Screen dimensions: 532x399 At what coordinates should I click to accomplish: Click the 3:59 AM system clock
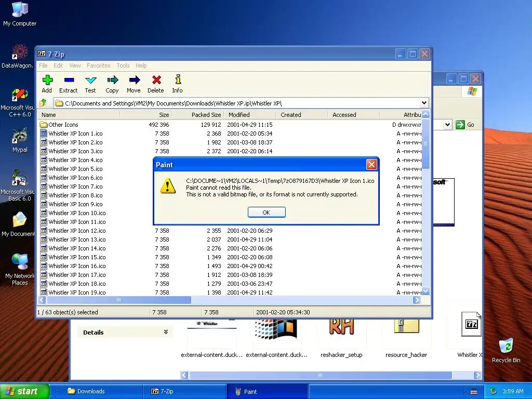point(513,391)
